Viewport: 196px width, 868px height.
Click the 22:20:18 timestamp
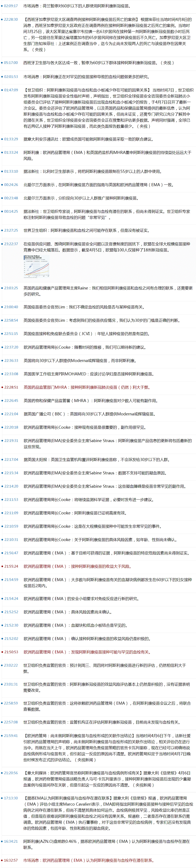click(x=11, y=427)
